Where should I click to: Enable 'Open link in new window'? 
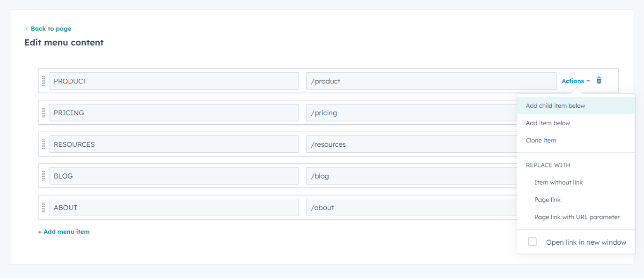click(532, 241)
